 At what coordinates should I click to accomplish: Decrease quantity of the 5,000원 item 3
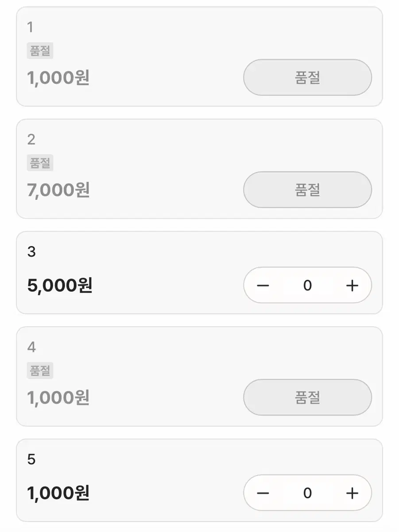(263, 286)
